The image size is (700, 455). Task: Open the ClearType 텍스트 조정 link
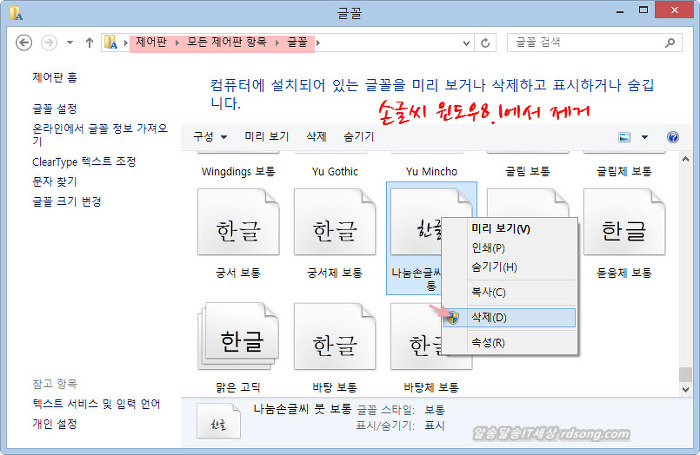click(84, 161)
